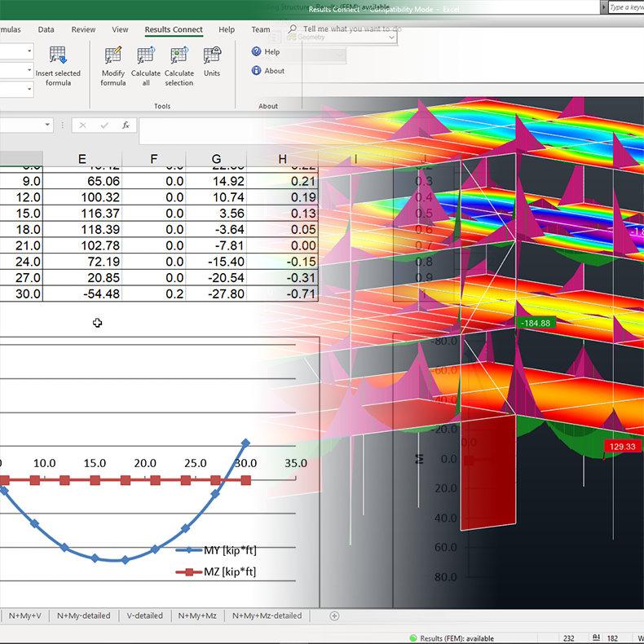The width and height of the screenshot is (644, 644).
Task: Click the Modify formula icon
Action: click(x=113, y=56)
